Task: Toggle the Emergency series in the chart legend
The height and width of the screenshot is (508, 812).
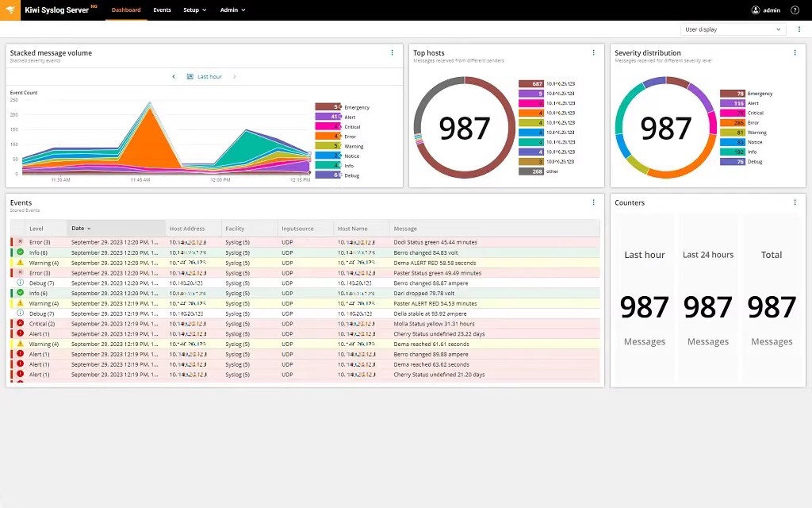Action: pos(349,106)
